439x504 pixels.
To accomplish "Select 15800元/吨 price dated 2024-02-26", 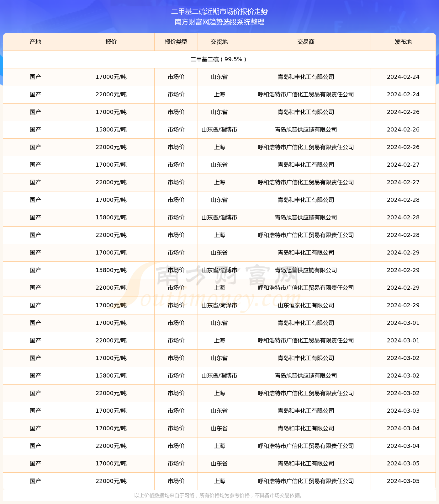I will point(111,130).
